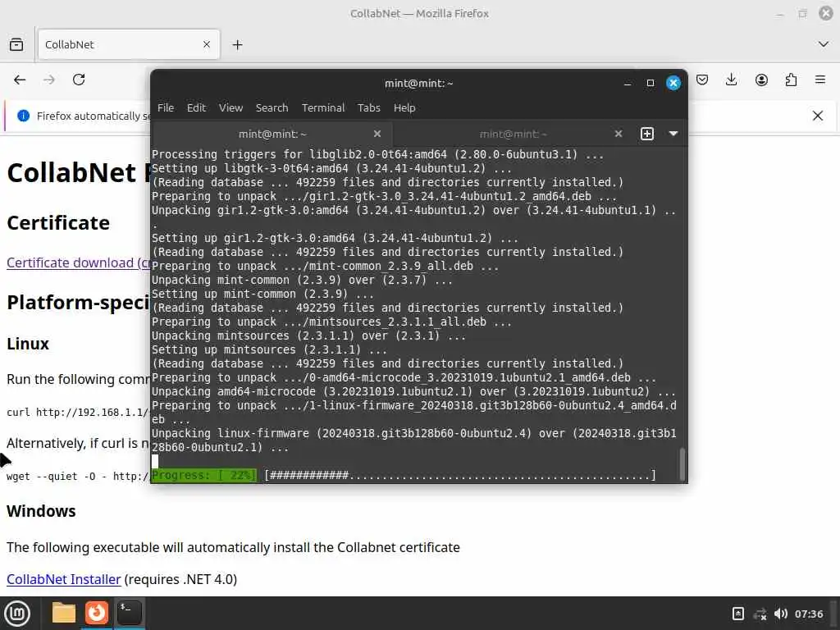The image size is (840, 630).
Task: Click the Linux heading
Action: pyautogui.click(x=28, y=344)
